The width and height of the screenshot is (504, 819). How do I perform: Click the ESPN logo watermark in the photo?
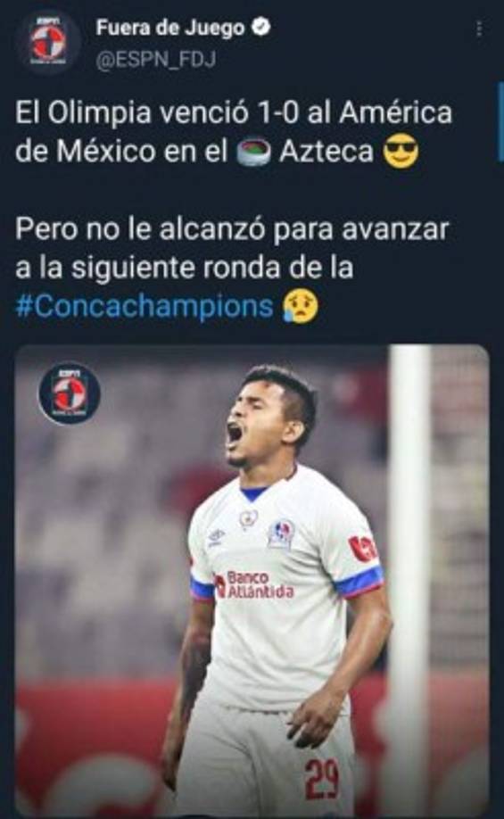tap(69, 393)
